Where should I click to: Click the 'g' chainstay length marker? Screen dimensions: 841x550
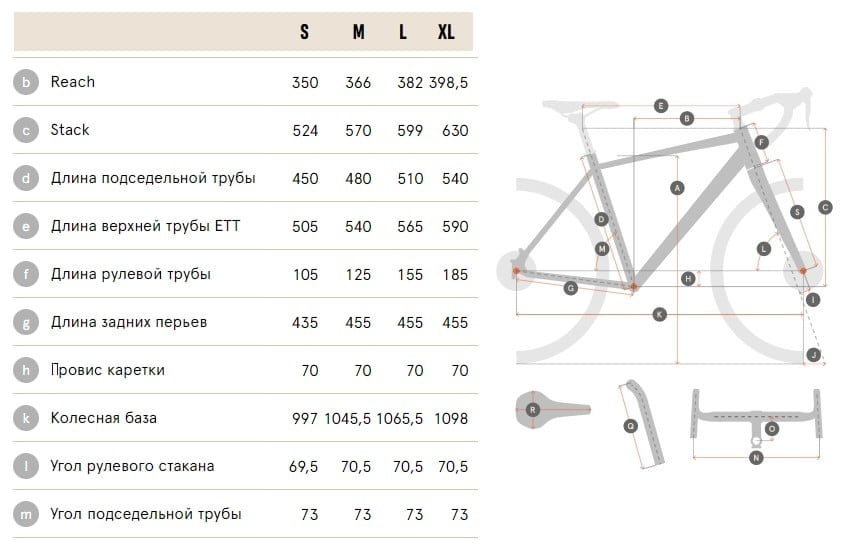(x=26, y=322)
